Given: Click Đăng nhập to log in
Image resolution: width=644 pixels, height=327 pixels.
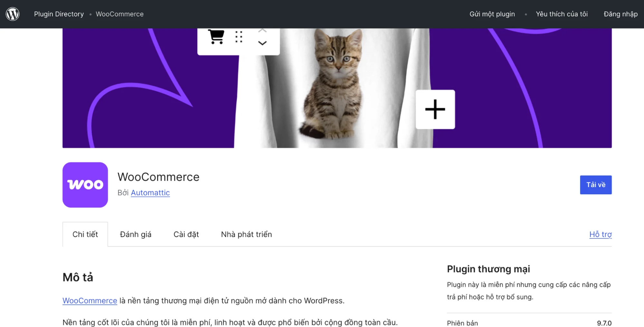Looking at the screenshot, I should pyautogui.click(x=620, y=14).
